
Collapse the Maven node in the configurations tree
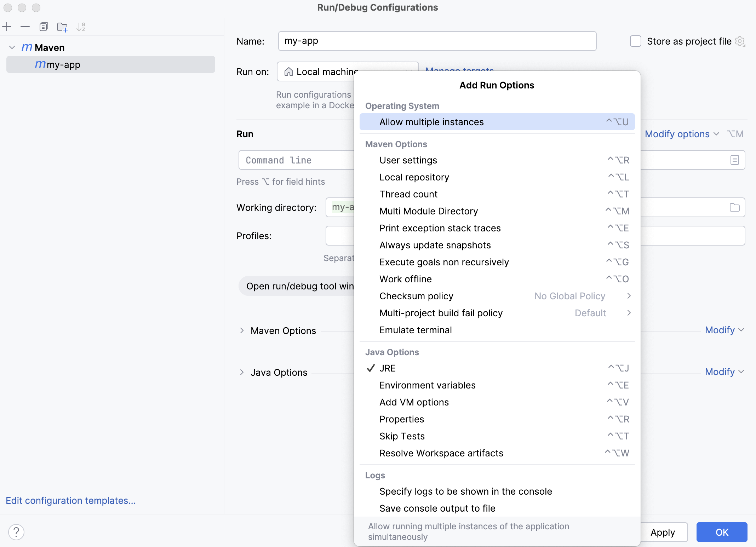click(12, 47)
